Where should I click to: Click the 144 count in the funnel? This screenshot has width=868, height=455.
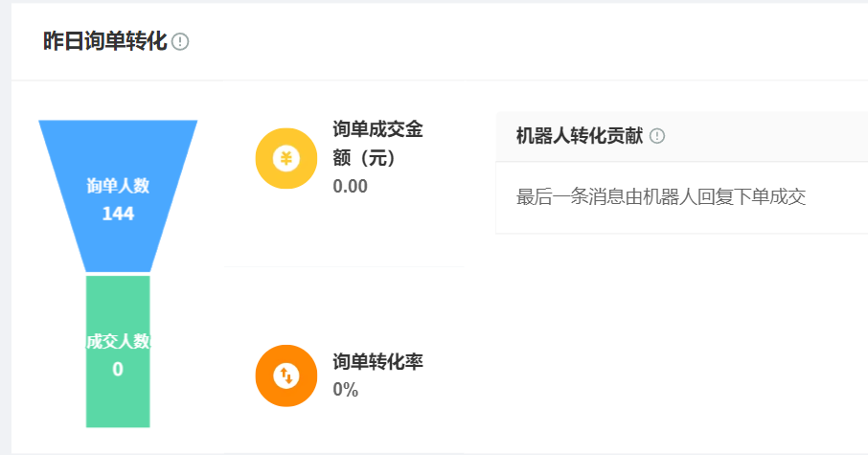pyautogui.click(x=118, y=214)
